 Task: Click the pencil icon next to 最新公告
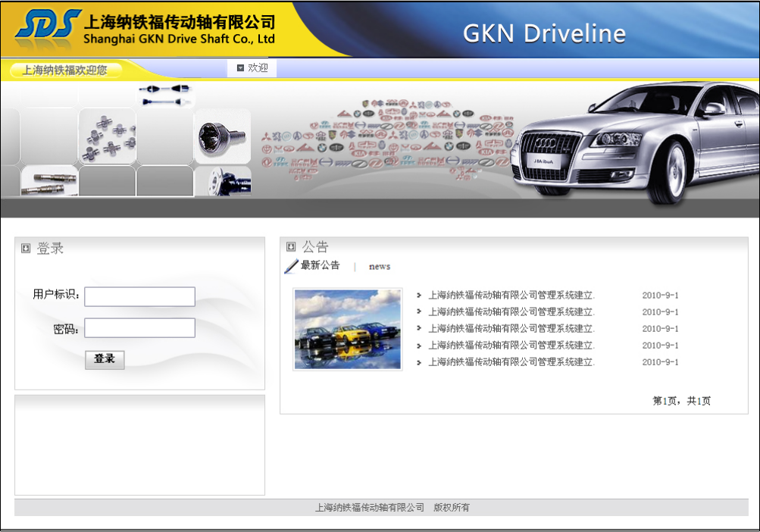tap(291, 266)
